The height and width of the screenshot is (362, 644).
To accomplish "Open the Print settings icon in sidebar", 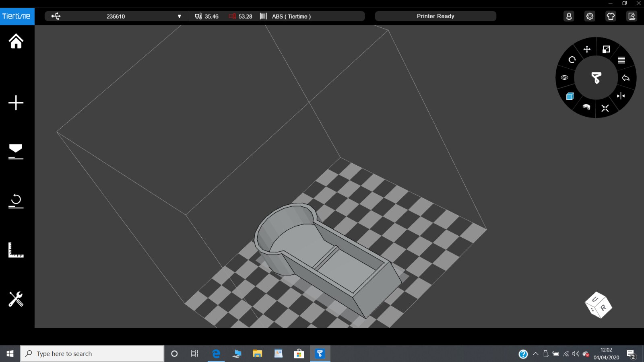I will (x=16, y=152).
